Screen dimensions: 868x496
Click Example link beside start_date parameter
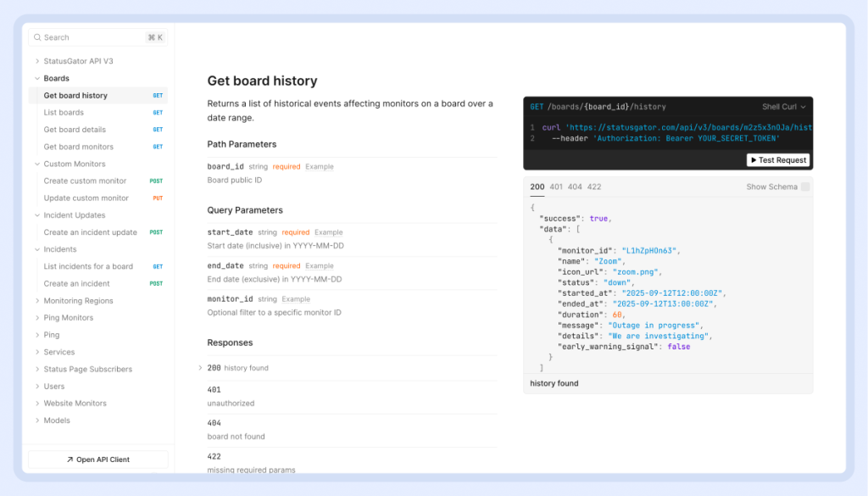tap(329, 232)
